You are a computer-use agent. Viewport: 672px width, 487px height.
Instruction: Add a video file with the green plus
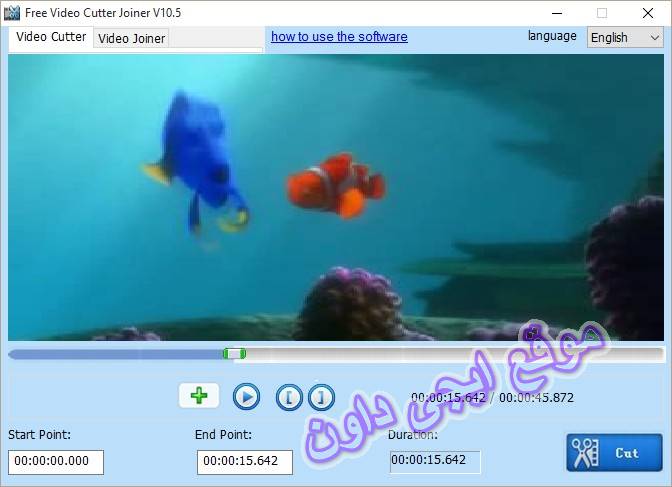[199, 395]
